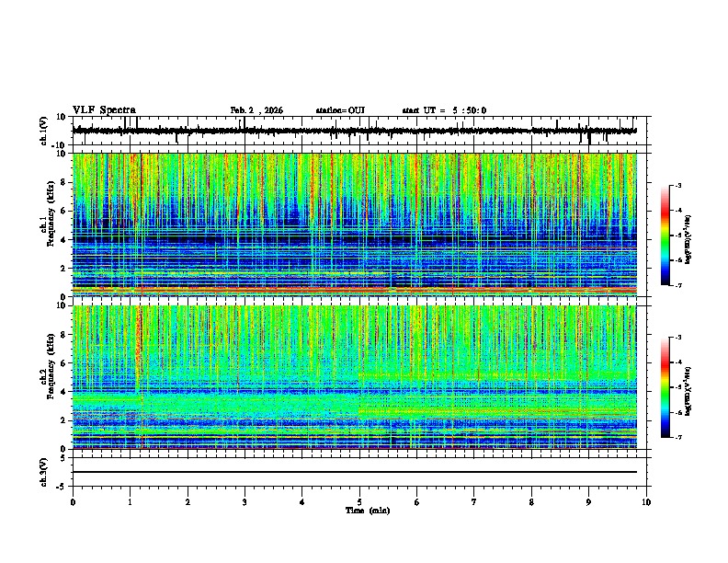Click the "-7" tick on ch.1 colorbar
The height and width of the screenshot is (563, 728).
(677, 285)
